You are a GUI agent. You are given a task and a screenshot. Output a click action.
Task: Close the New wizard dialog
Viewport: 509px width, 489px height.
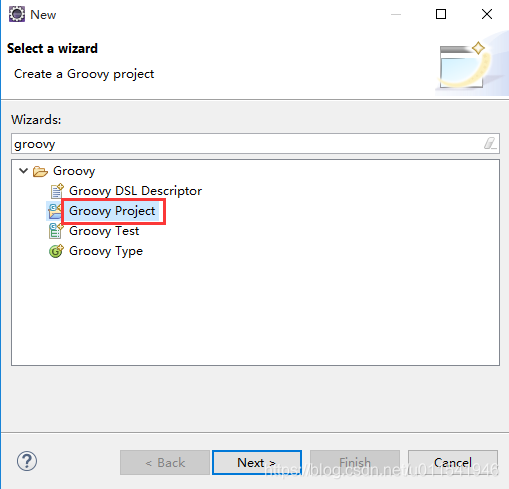click(x=487, y=14)
